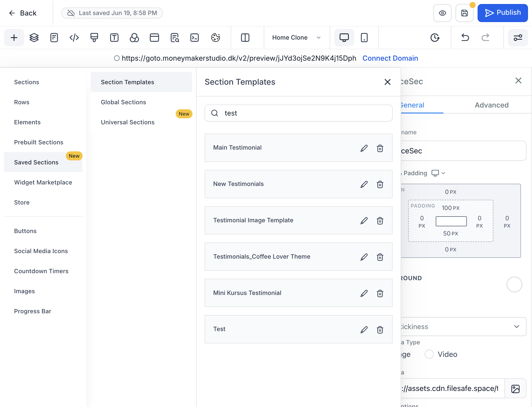Save the page with disk icon
Viewport: 532px width, 407px height.
(465, 13)
